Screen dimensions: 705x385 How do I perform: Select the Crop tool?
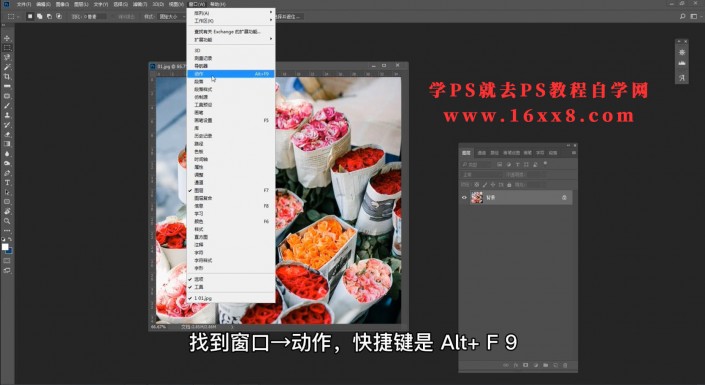7,76
